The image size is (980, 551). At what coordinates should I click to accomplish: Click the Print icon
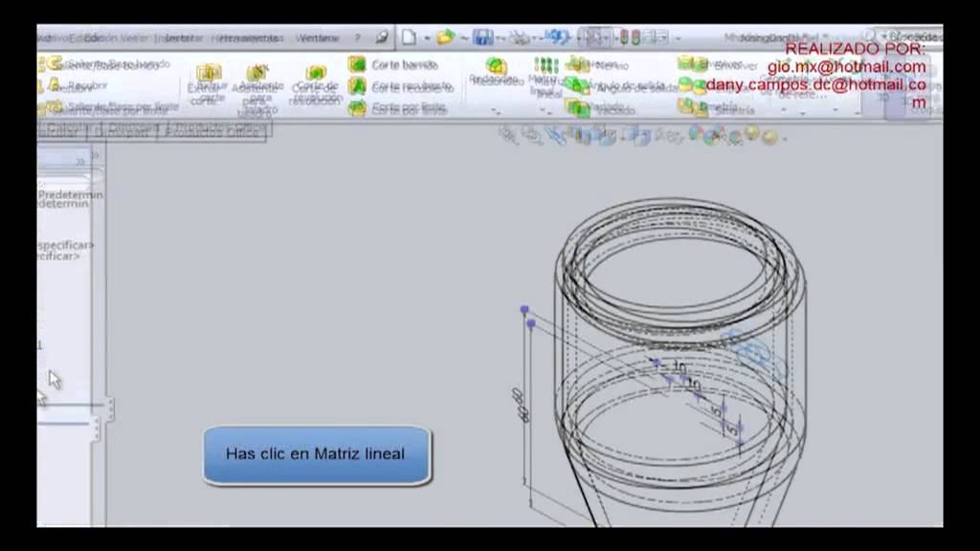pos(520,38)
